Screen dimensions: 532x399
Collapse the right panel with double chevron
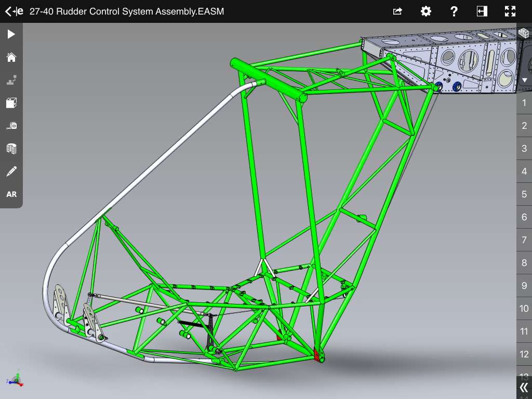(x=524, y=388)
